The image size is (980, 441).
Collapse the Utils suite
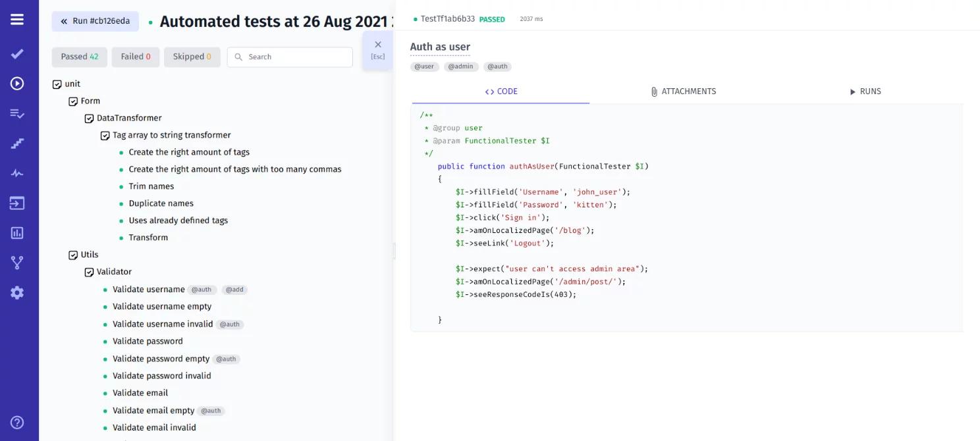click(x=74, y=255)
